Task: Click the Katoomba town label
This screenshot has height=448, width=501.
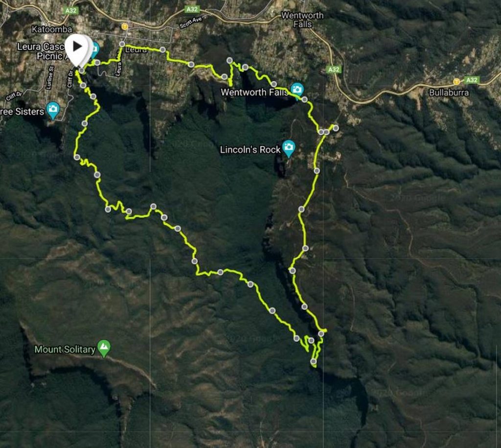Action: pyautogui.click(x=52, y=29)
